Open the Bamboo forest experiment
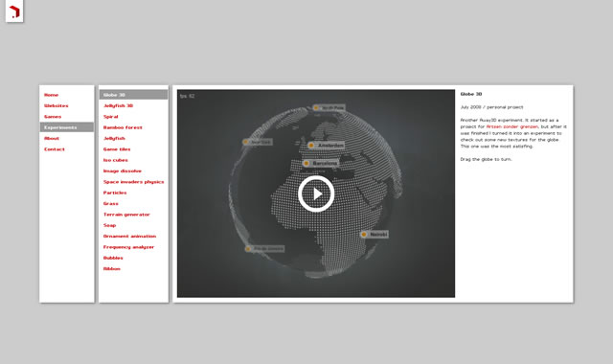The width and height of the screenshot is (613, 364). point(123,127)
